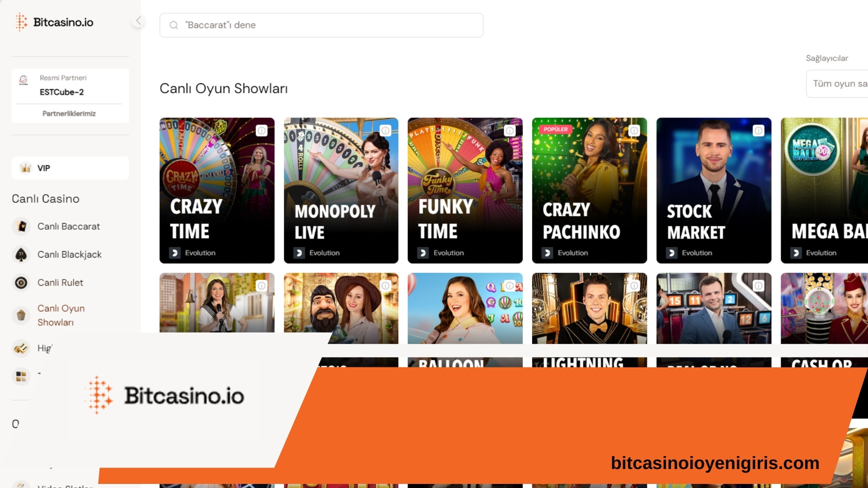Image resolution: width=868 pixels, height=488 pixels.
Task: Open the Balloon game thumbnail
Action: 465,309
